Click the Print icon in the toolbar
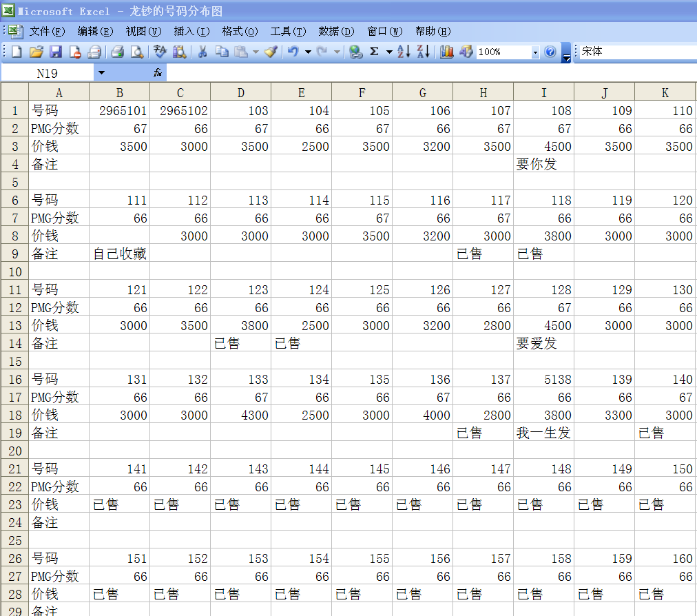The height and width of the screenshot is (616, 697). [x=117, y=52]
